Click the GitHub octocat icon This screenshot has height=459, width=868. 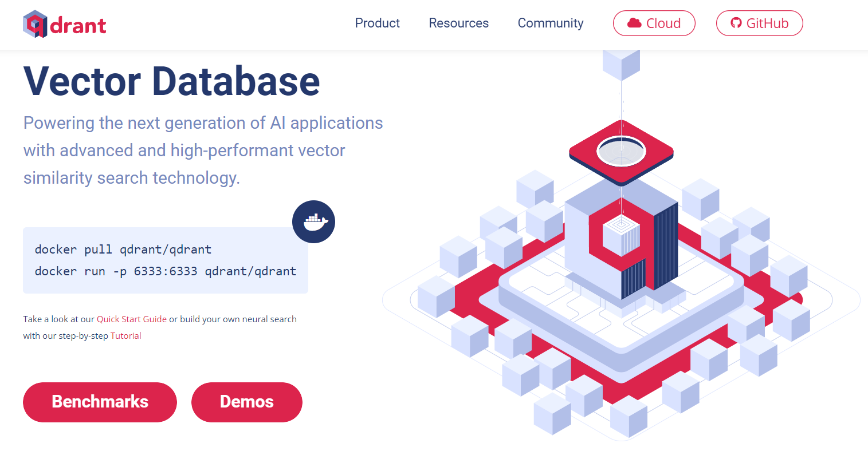click(736, 23)
